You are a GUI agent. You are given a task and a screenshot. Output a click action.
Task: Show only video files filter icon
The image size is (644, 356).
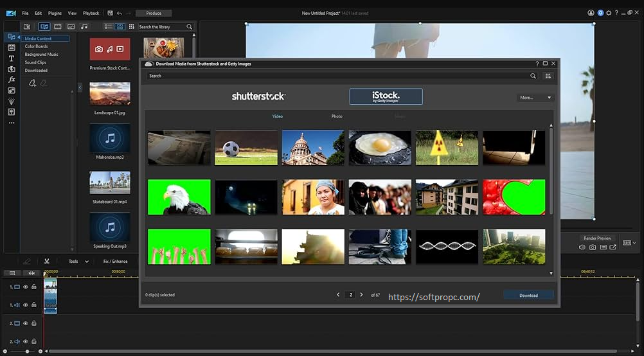click(58, 27)
